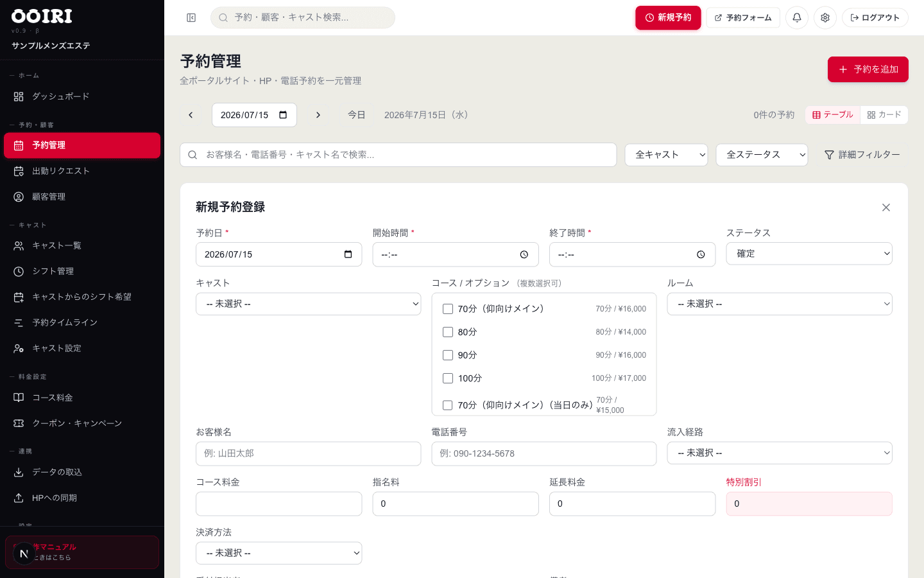
Task: Open ダッシュボード from sidebar
Action: point(82,96)
